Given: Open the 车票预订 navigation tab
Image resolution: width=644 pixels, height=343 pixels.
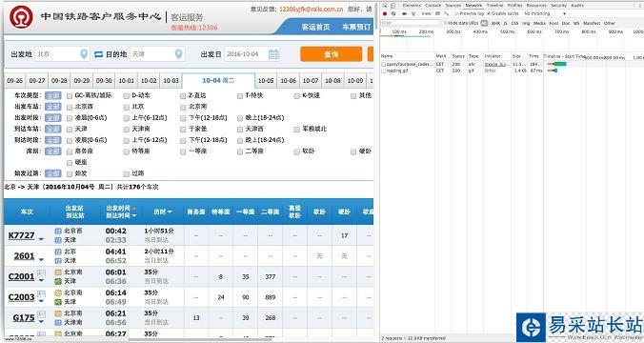Looking at the screenshot, I should [356, 27].
